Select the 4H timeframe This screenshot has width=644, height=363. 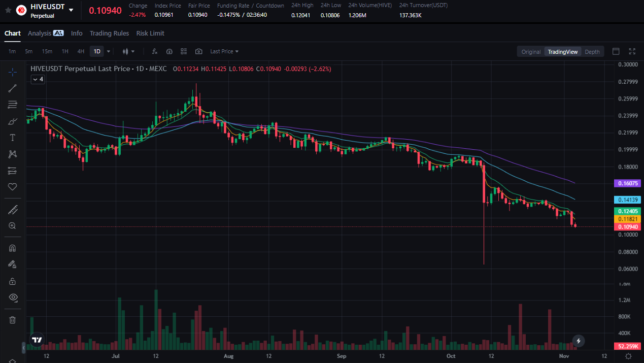[x=81, y=51]
